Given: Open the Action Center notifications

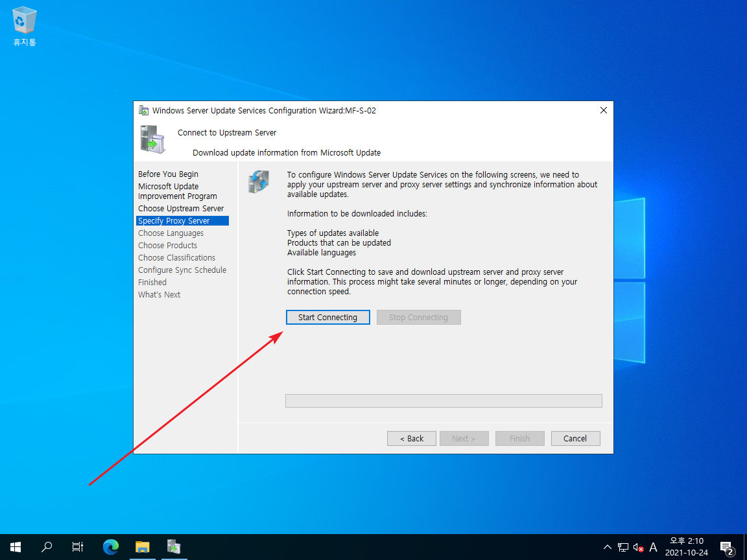Looking at the screenshot, I should click(726, 548).
